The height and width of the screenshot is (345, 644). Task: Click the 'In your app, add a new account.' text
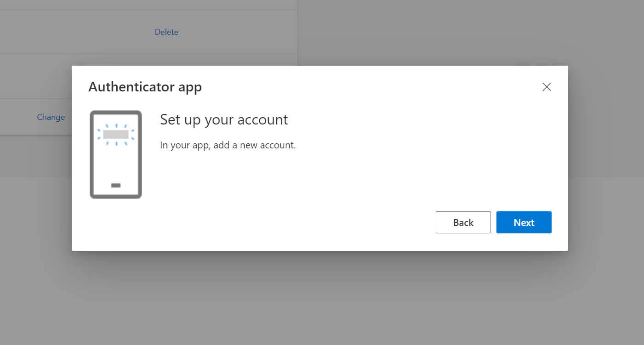[x=228, y=146]
